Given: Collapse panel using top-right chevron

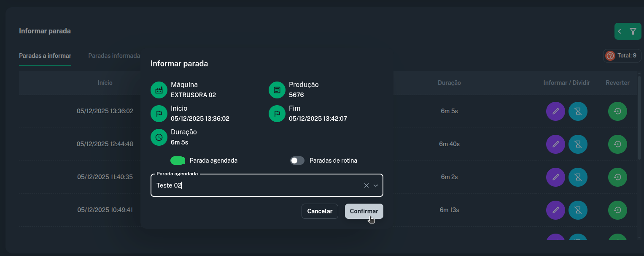Looking at the screenshot, I should click(620, 31).
